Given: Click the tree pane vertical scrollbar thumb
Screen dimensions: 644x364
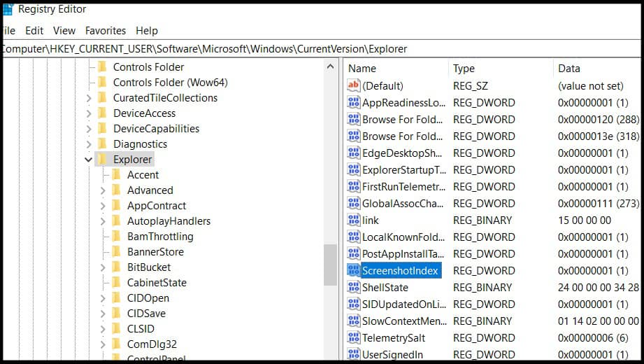Looking at the screenshot, I should click(x=330, y=265).
